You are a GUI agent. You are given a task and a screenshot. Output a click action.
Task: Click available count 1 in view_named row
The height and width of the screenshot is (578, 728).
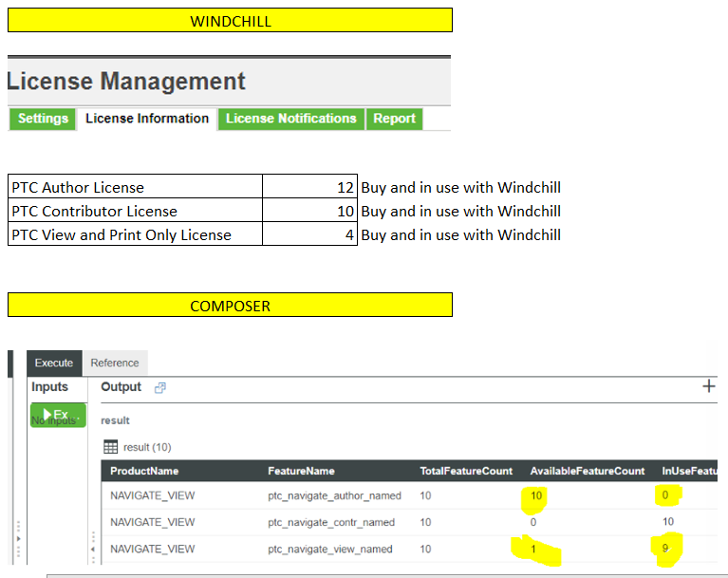[x=533, y=550]
